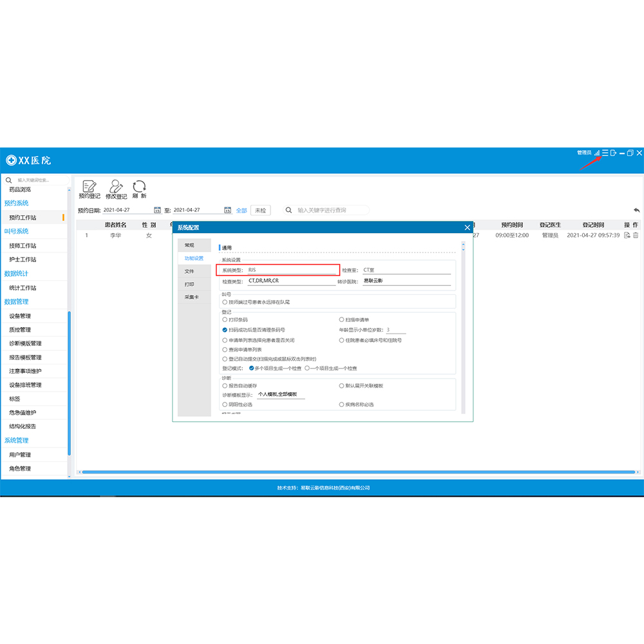This screenshot has width=644, height=644.
Task: Toggle the 扫描申请单 option
Action: click(341, 319)
